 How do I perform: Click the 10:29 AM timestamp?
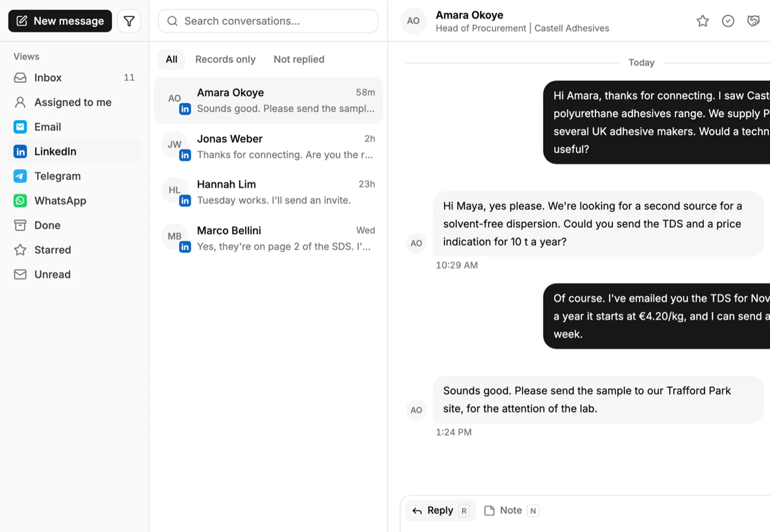[457, 265]
